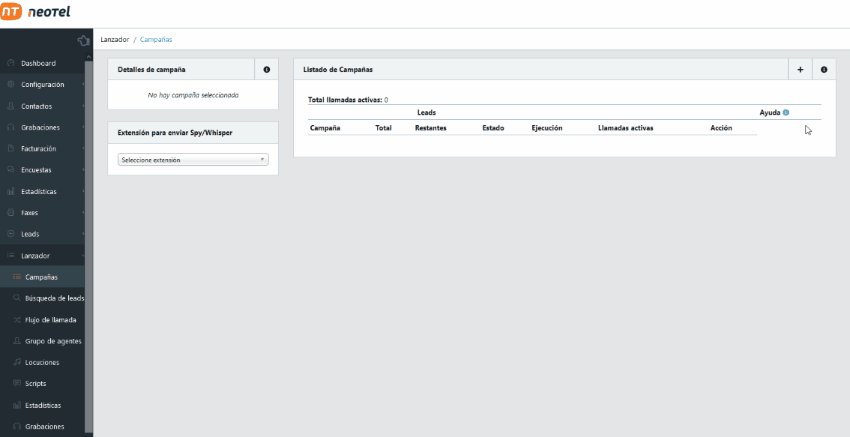Viewport: 850px width, 437px height.
Task: Collapse sidebar using the top arrow icon
Action: (x=83, y=40)
